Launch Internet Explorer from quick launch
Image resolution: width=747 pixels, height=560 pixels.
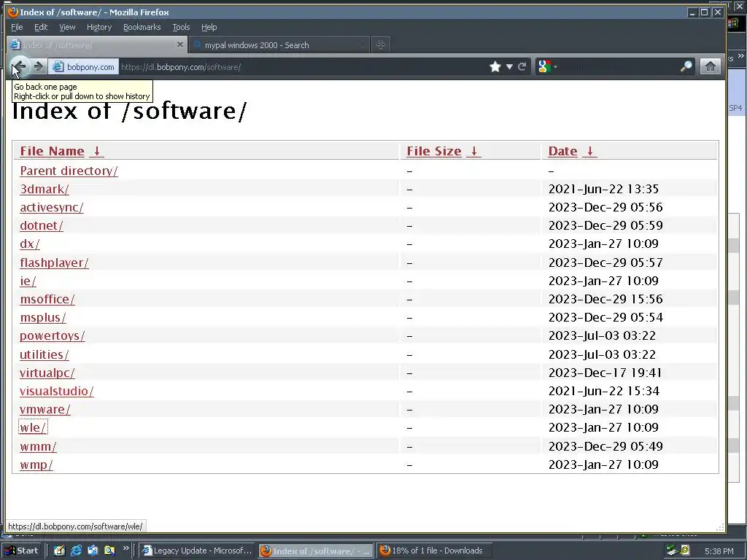[x=76, y=551]
